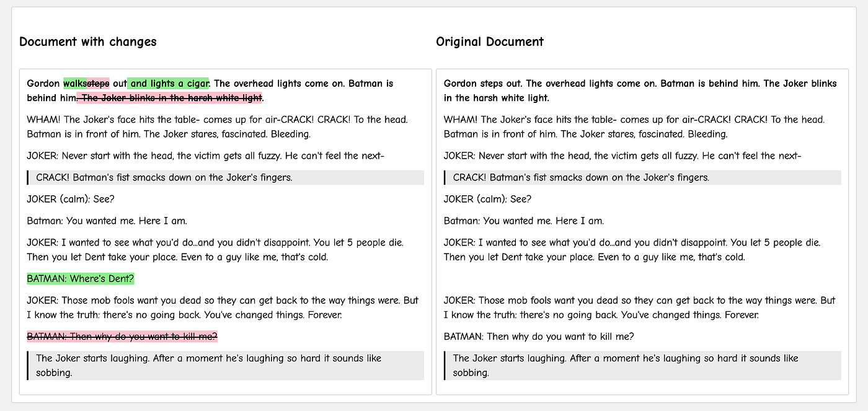Click 'JOKER: Never start with the head' line in changes document

click(x=205, y=156)
